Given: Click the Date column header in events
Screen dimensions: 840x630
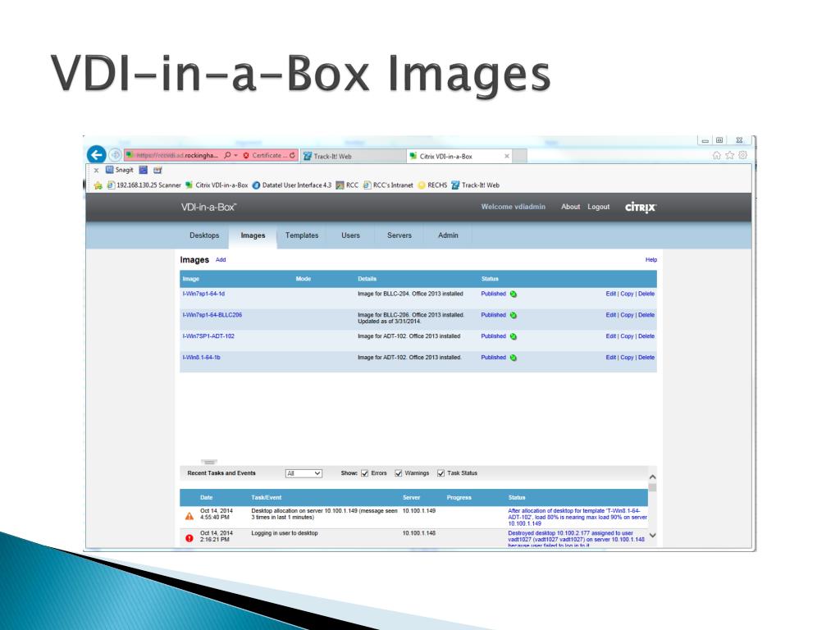Looking at the screenshot, I should (206, 498).
